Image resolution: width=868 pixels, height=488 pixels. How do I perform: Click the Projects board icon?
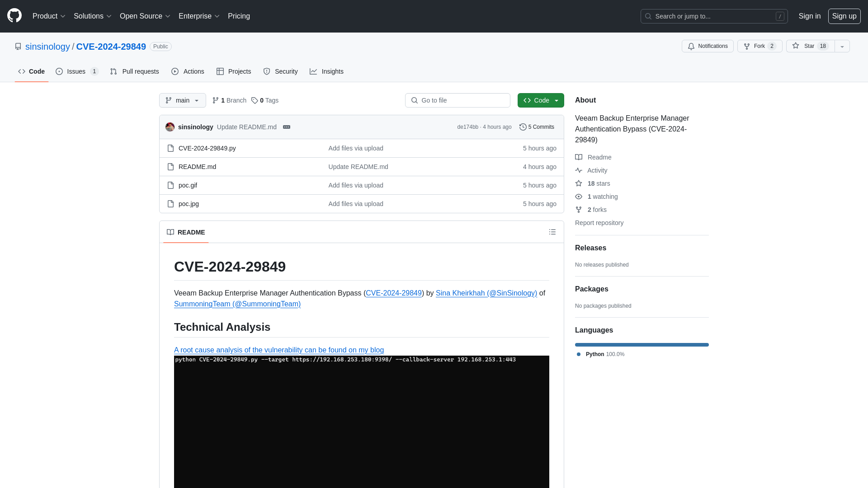click(x=220, y=71)
